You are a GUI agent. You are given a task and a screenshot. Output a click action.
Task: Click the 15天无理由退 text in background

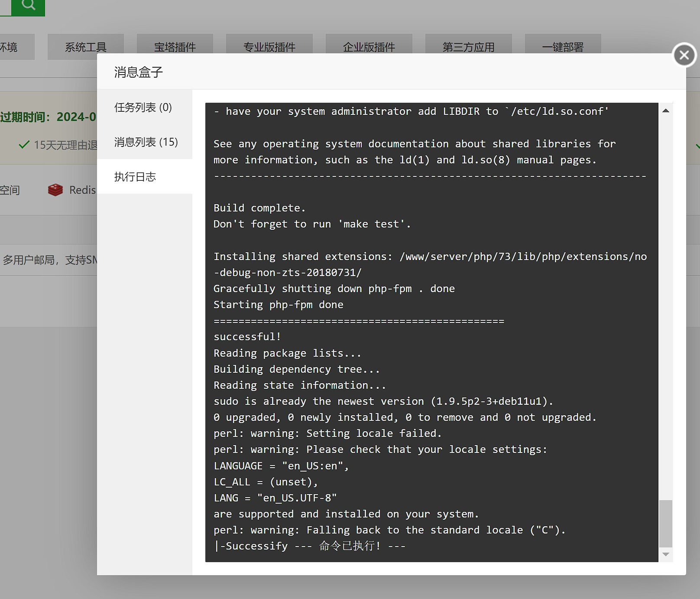65,145
